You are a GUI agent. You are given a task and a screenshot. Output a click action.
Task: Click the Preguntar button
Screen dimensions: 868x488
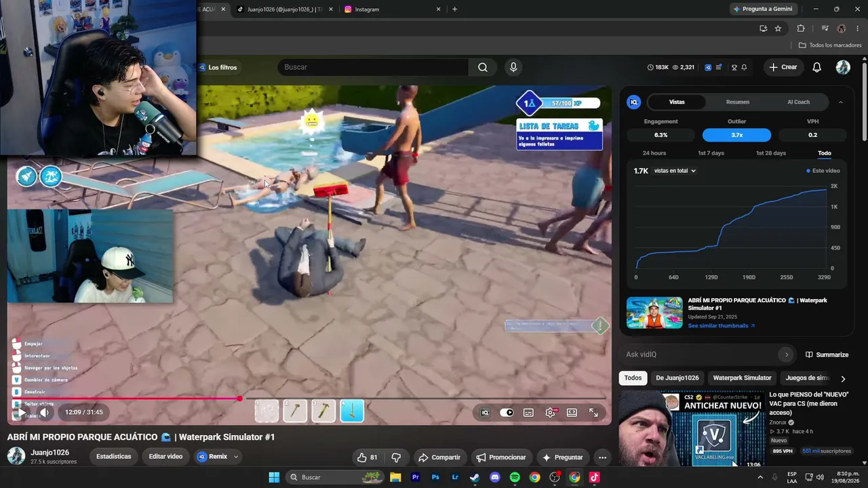[562, 457]
